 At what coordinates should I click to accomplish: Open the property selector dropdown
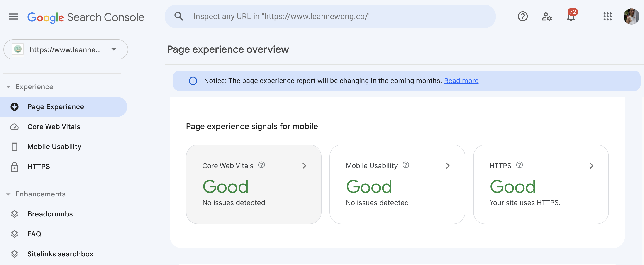[66, 49]
